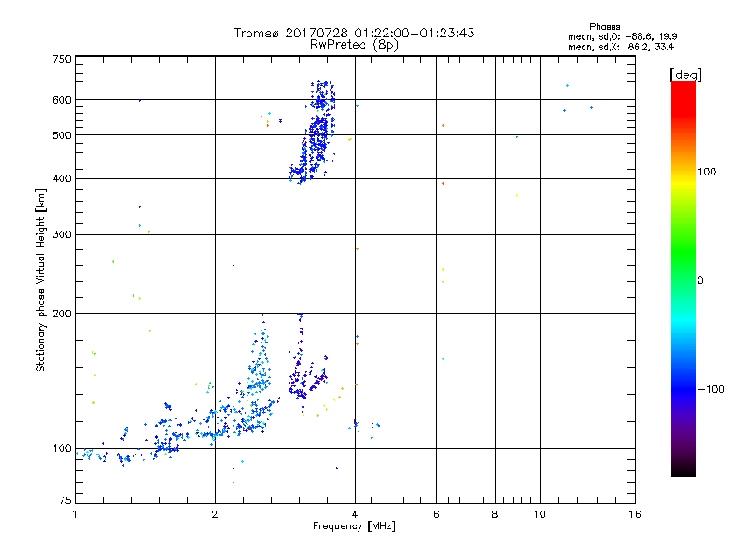Click the plot title "Tromsø 20170728 01:22:00-01:23:43"
Image resolution: width=747 pixels, height=560 pixels.
(354, 33)
